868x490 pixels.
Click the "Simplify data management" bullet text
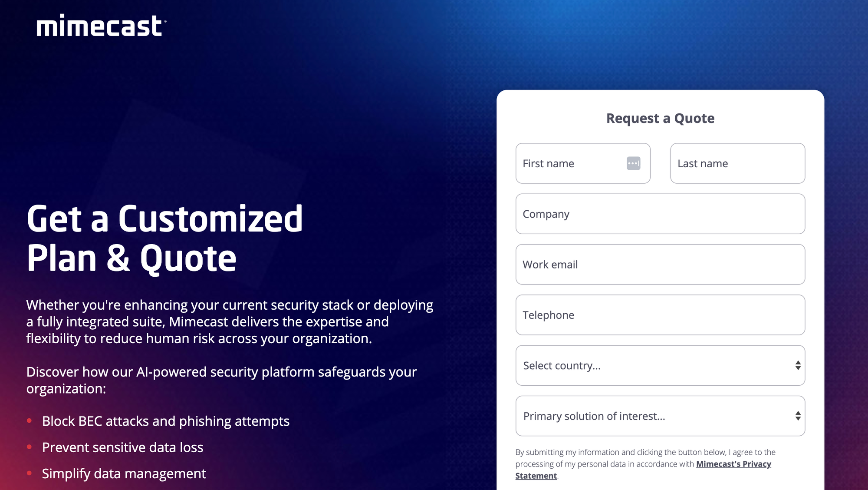(x=124, y=473)
